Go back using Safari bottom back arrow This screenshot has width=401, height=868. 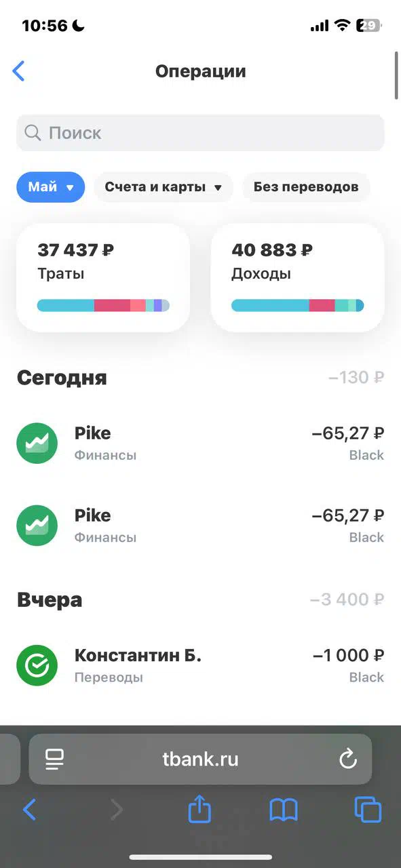[29, 810]
